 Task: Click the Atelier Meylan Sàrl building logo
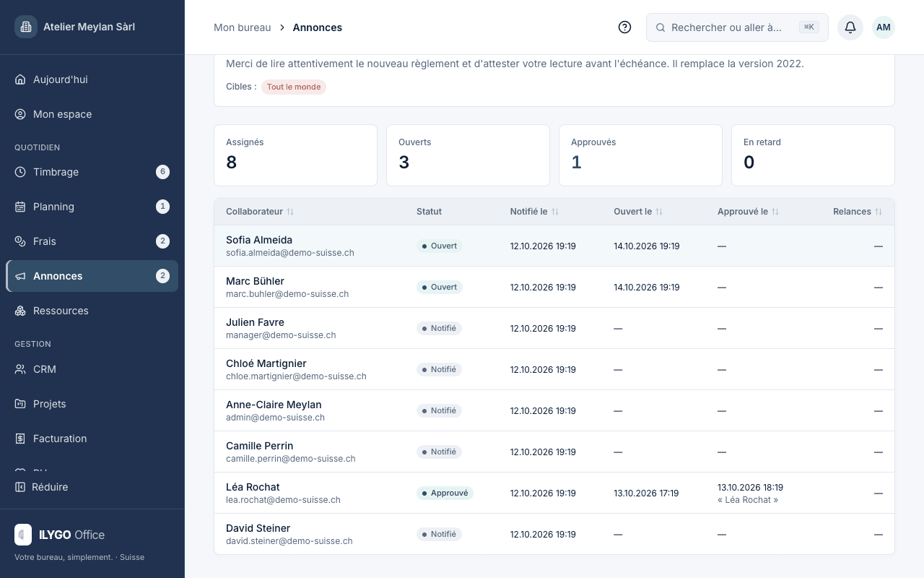[x=26, y=27]
